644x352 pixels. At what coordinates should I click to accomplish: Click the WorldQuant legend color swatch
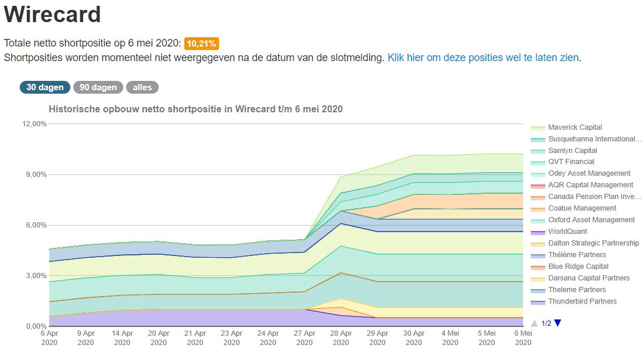tap(537, 232)
